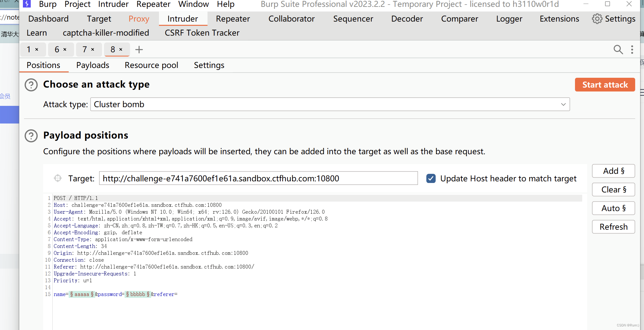The height and width of the screenshot is (330, 644).
Task: Click the Connection: close header line
Action: point(79,260)
